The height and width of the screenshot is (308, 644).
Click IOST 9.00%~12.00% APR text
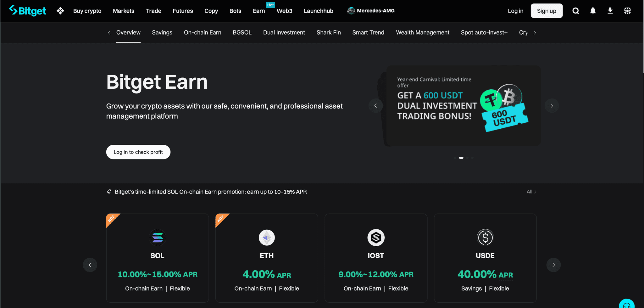pyautogui.click(x=376, y=274)
